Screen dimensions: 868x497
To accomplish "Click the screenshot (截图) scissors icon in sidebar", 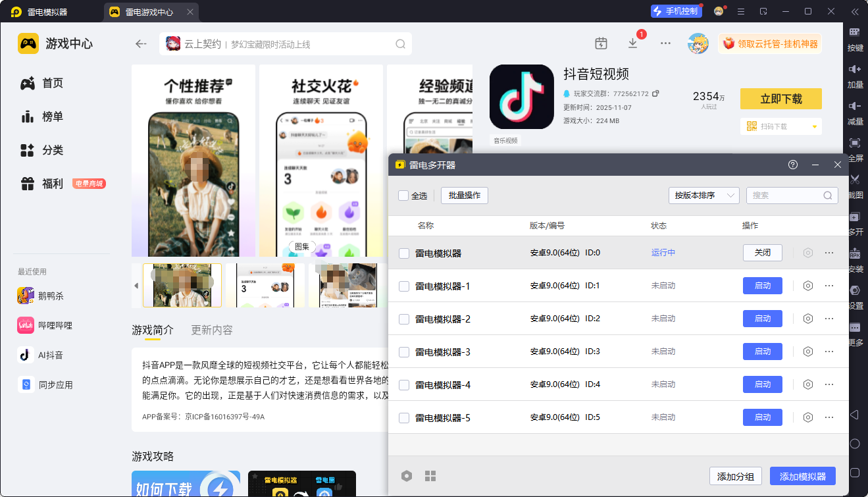I will (855, 180).
